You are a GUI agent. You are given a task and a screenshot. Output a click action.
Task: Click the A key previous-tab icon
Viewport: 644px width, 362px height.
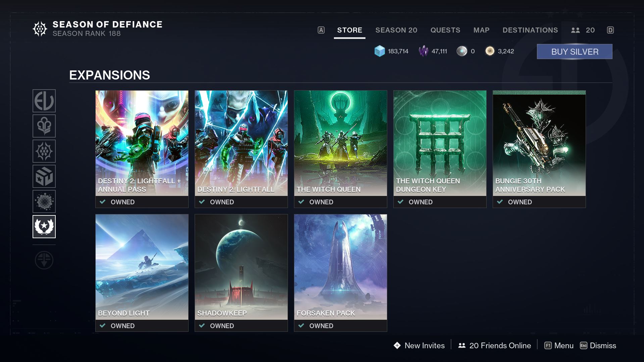click(321, 30)
